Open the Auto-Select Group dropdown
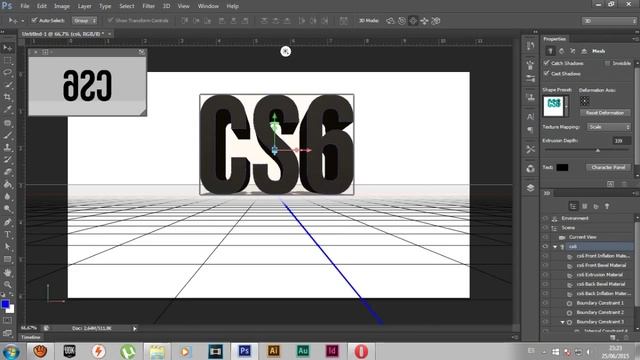 (x=85, y=20)
